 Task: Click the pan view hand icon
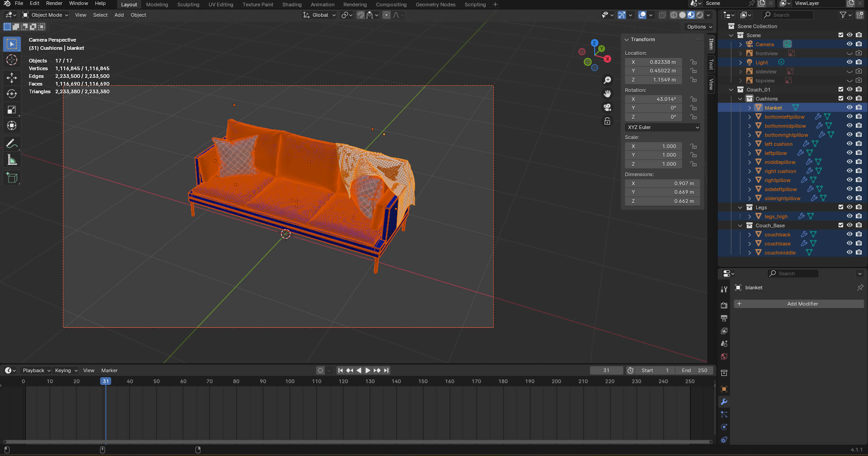click(607, 94)
